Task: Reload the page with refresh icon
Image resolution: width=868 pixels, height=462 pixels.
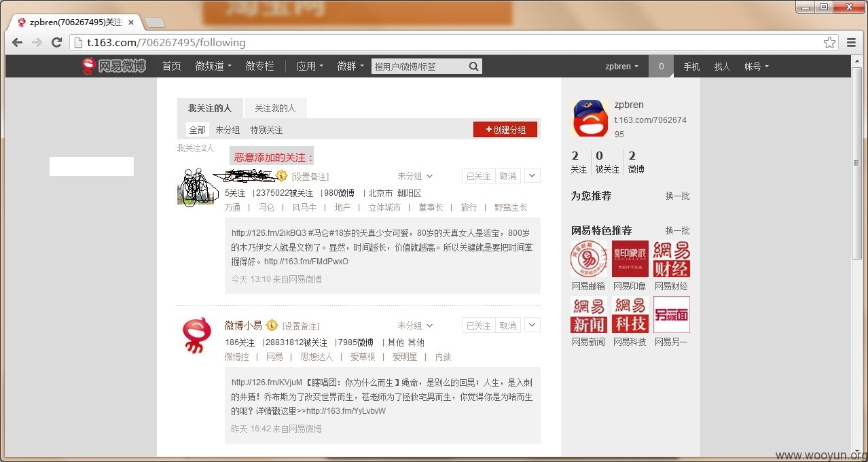Action: pos(57,42)
